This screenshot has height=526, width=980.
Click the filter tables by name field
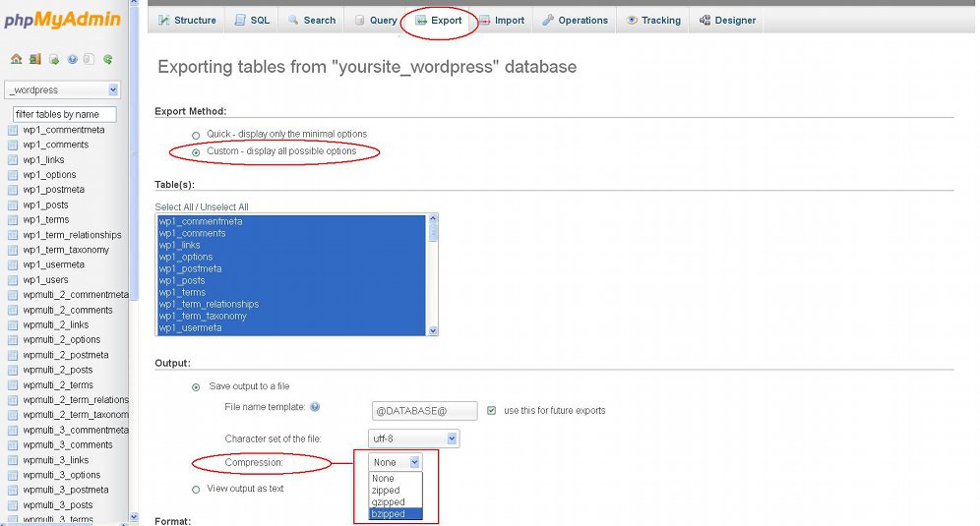[64, 114]
